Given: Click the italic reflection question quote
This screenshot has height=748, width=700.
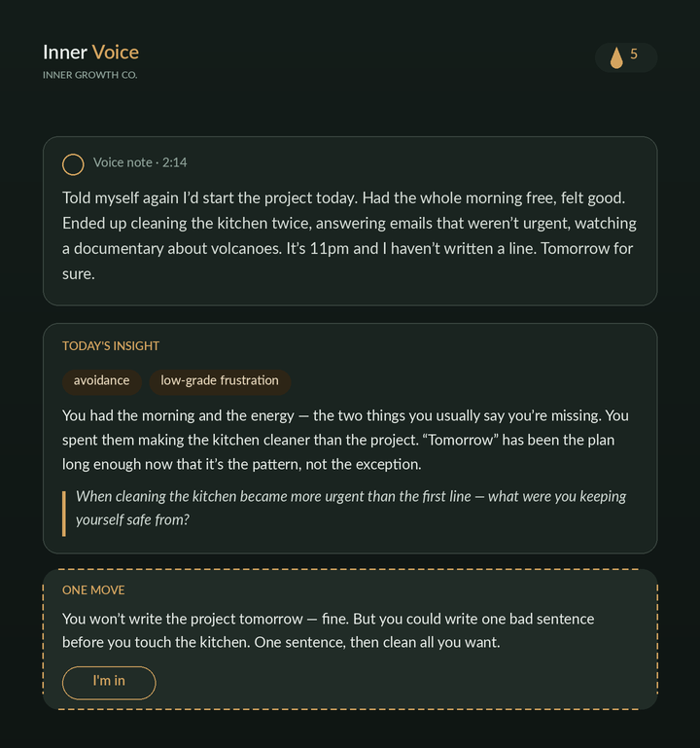Looking at the screenshot, I should [351, 508].
